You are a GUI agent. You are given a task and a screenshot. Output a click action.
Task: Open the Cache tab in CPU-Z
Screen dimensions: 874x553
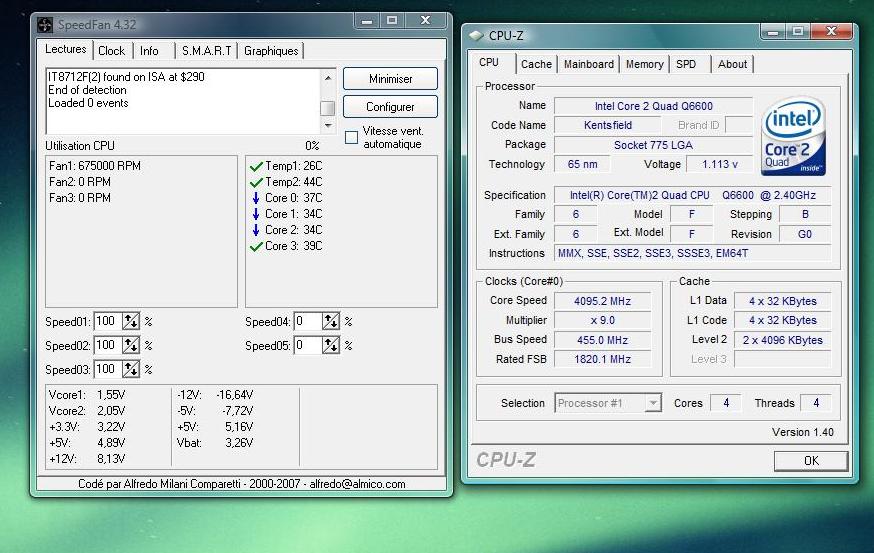pyautogui.click(x=536, y=64)
